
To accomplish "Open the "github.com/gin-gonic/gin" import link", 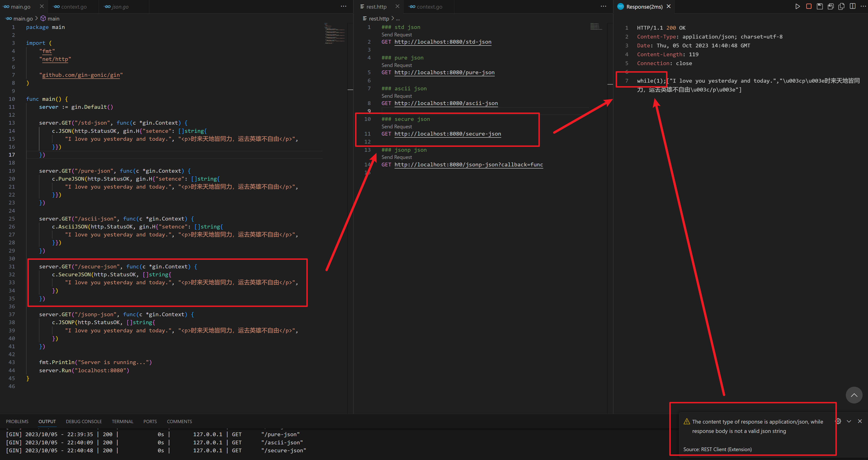I will point(81,75).
